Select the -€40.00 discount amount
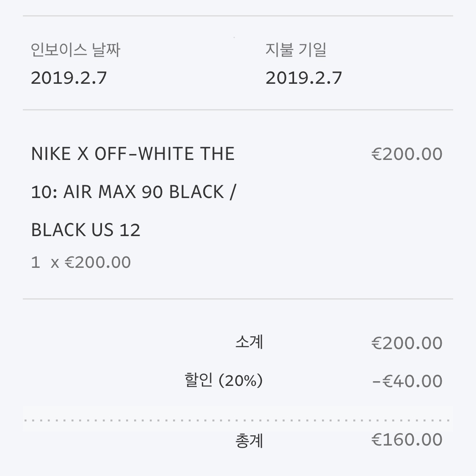The height and width of the screenshot is (476, 476). (x=407, y=381)
